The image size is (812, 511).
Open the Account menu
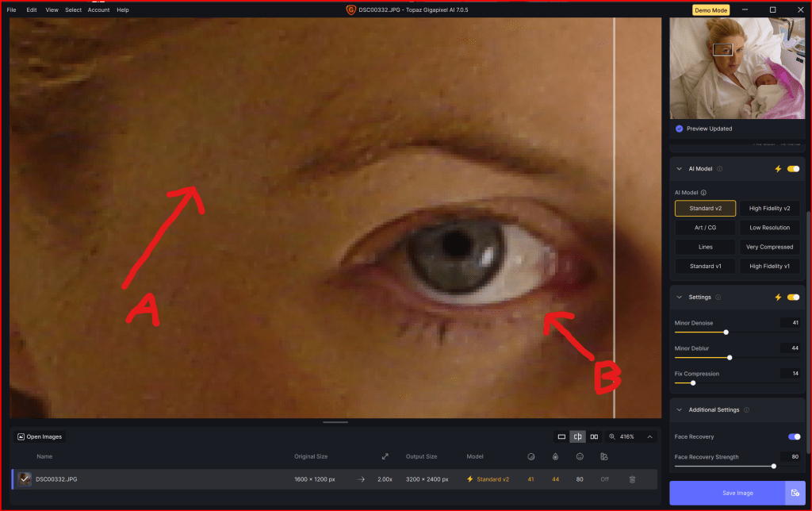[98, 10]
